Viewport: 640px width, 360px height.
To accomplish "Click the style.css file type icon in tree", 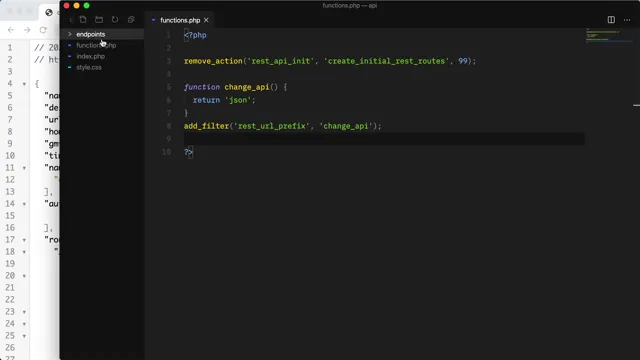I will (x=69, y=67).
